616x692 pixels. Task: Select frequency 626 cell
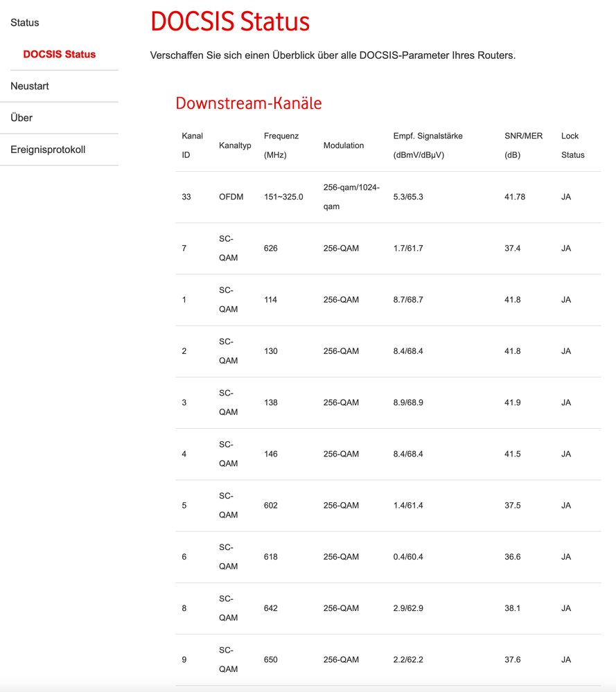point(271,248)
